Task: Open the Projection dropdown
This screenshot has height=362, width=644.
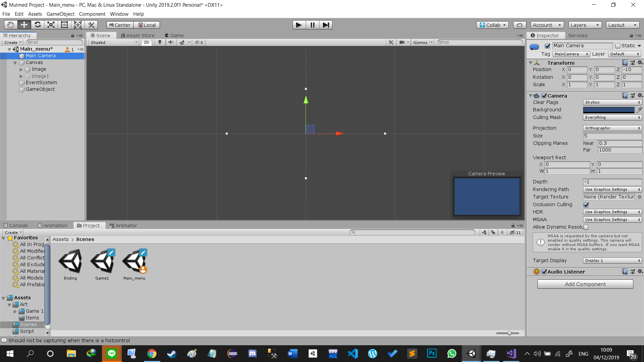Action: 612,128
